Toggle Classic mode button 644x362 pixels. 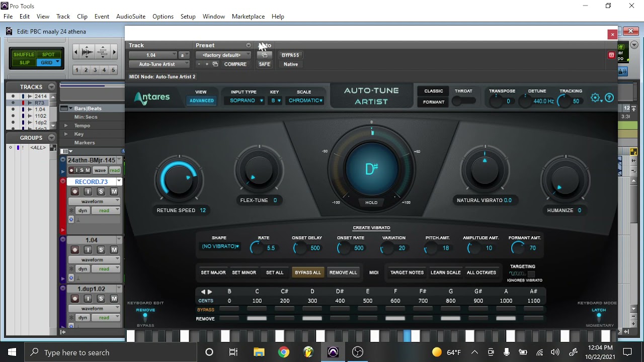(434, 91)
